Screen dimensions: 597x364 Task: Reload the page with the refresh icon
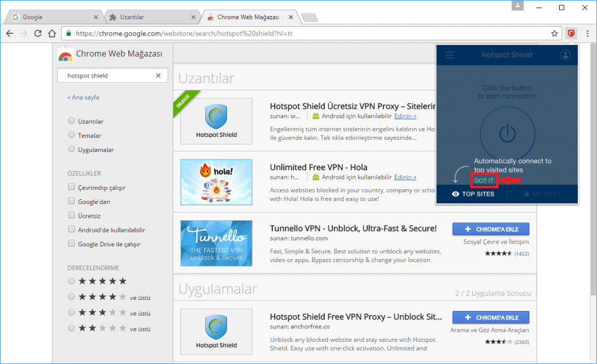[37, 34]
